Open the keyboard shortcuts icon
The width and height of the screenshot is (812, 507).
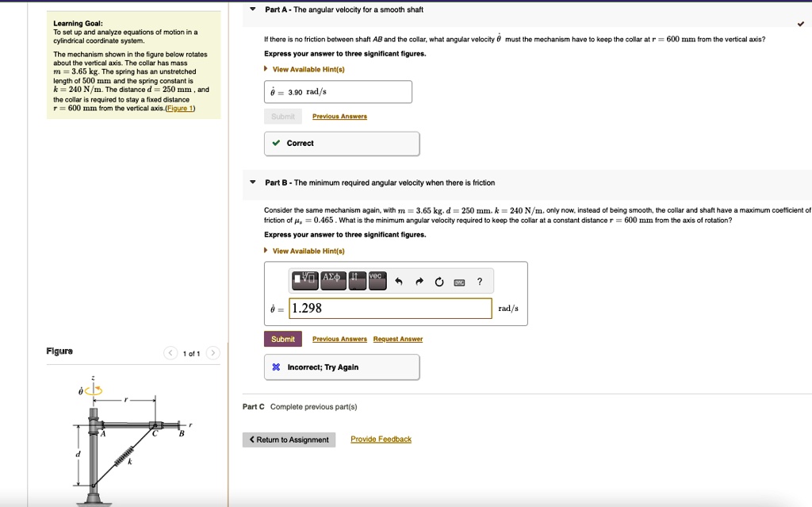click(x=460, y=280)
